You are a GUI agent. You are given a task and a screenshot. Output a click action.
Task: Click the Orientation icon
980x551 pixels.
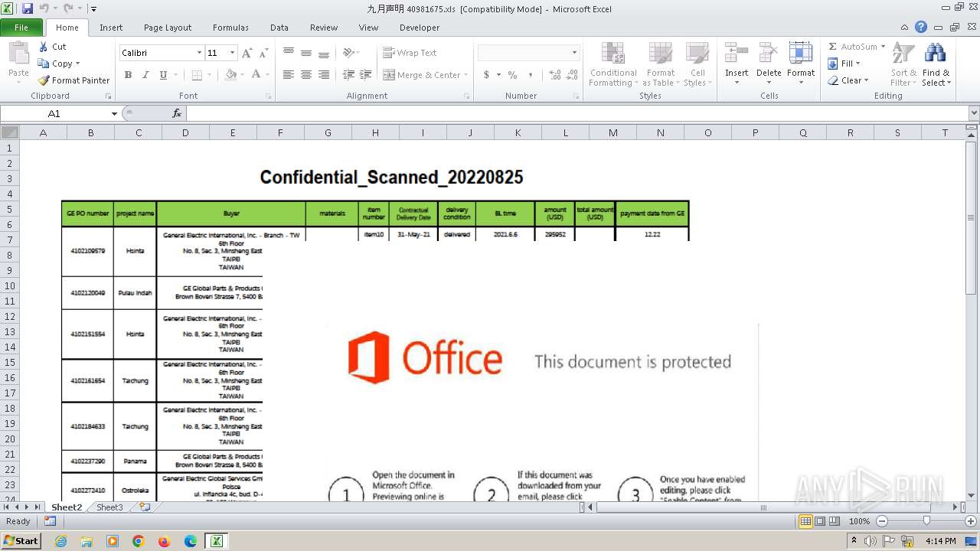pyautogui.click(x=349, y=53)
